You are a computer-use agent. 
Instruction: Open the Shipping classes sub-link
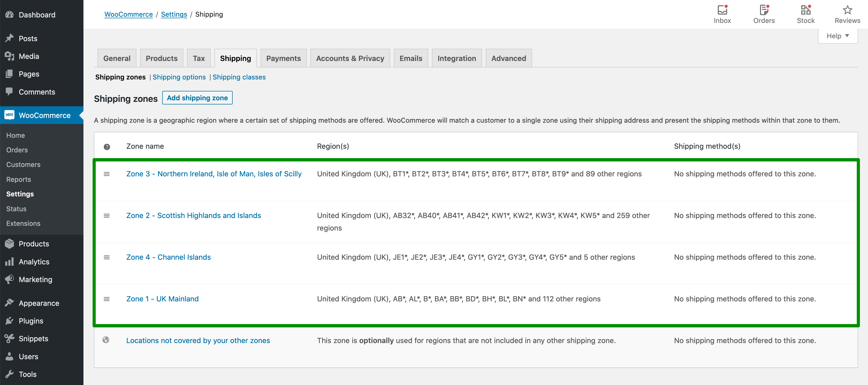pos(239,77)
